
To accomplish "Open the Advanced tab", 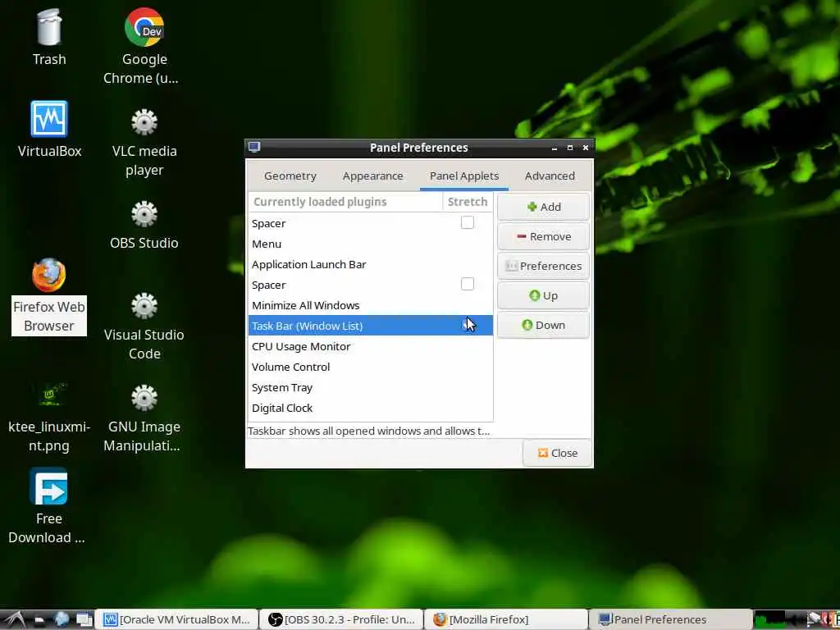I will tap(550, 176).
